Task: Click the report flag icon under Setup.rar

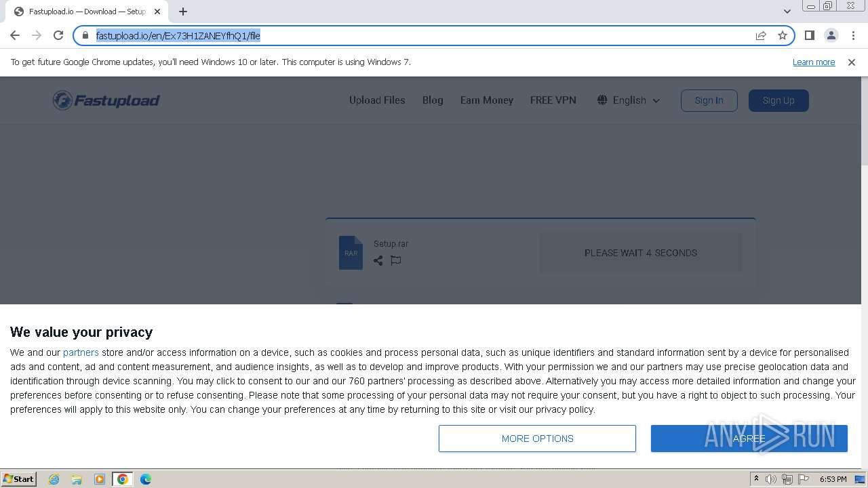Action: pyautogui.click(x=396, y=260)
